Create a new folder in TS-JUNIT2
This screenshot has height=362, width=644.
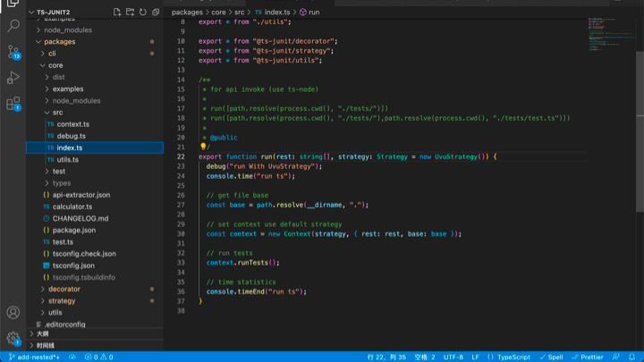pos(131,13)
